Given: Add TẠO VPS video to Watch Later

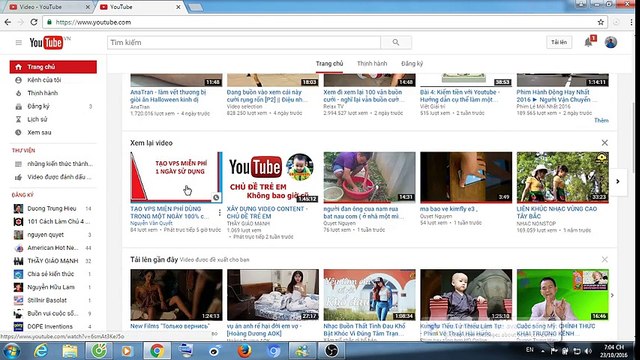Looking at the screenshot, I should point(216,198).
